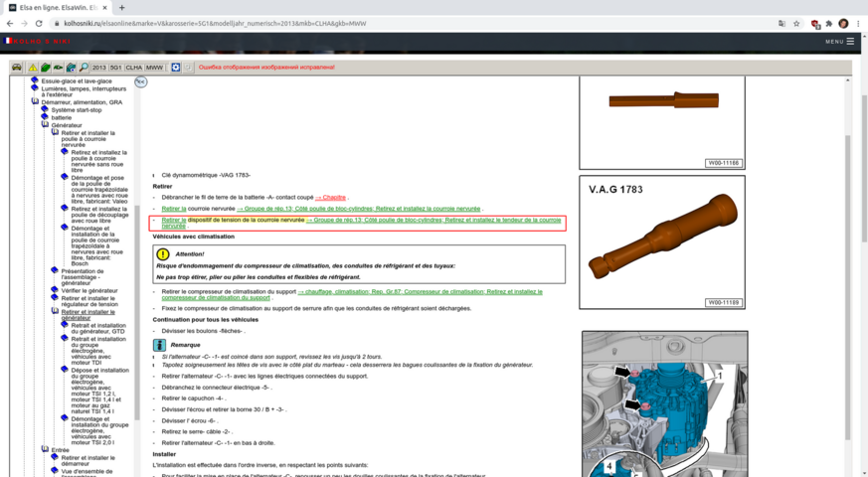
Task: Open the poulie trapézoïdale fabricant Valeo entry
Action: tap(99, 189)
